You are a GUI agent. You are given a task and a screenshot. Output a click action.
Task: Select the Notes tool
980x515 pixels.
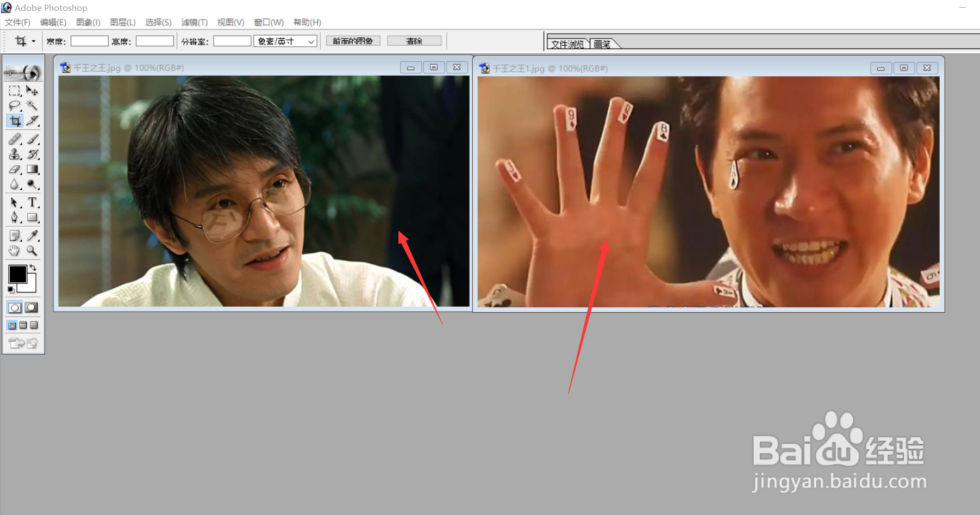[15, 235]
